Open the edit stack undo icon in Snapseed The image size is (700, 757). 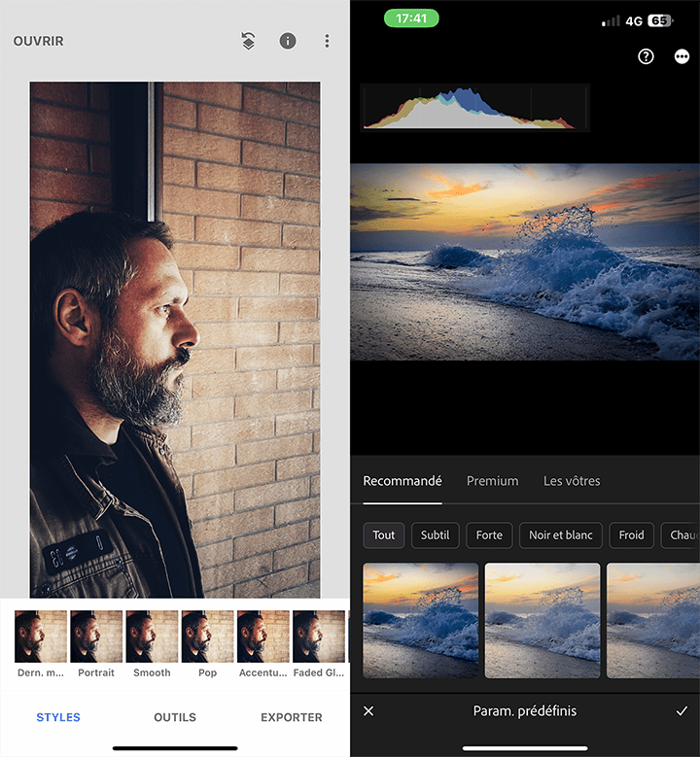(x=248, y=41)
